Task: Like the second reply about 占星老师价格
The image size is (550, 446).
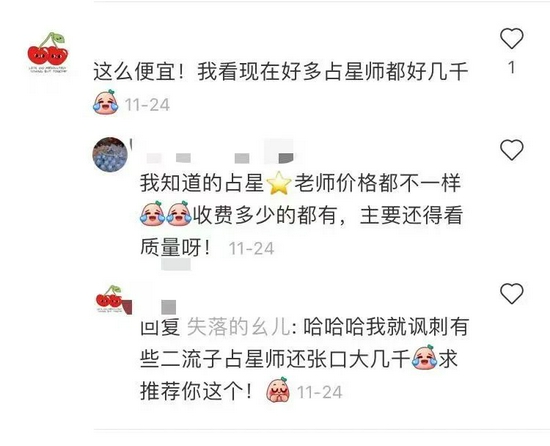Action: 511,149
